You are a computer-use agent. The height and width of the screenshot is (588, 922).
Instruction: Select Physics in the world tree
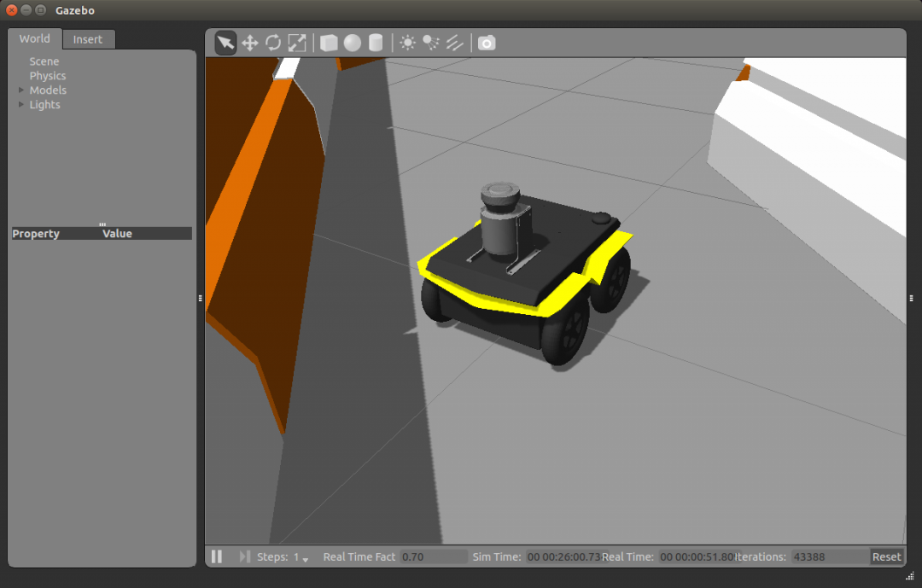47,75
